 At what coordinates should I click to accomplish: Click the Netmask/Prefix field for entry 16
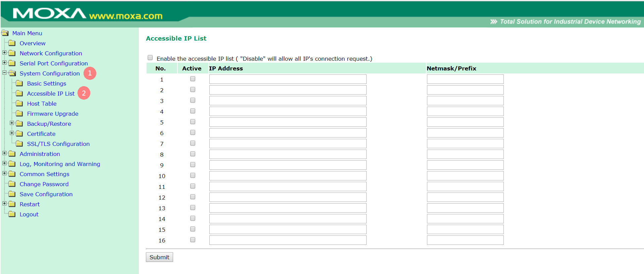[465, 240]
